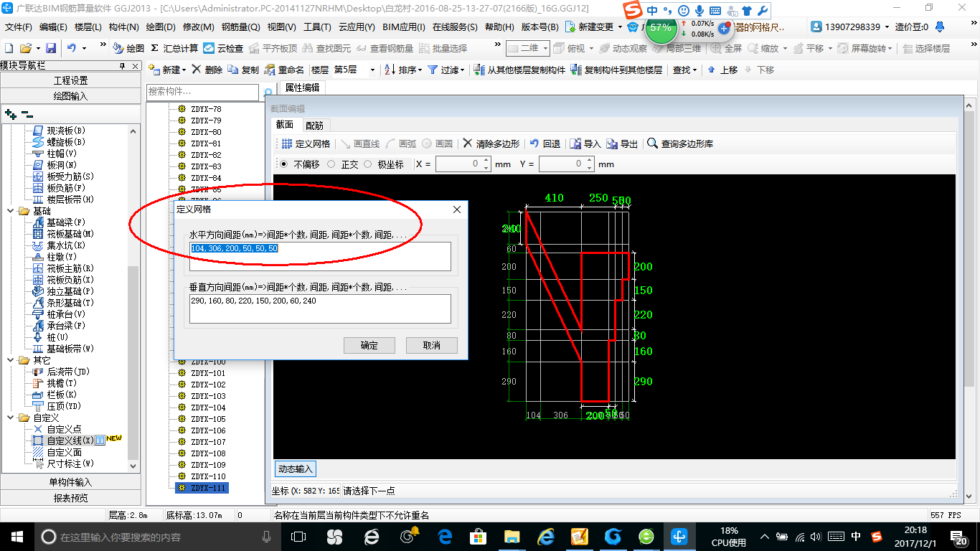
Task: Open the 文件(F) menu
Action: [19, 27]
